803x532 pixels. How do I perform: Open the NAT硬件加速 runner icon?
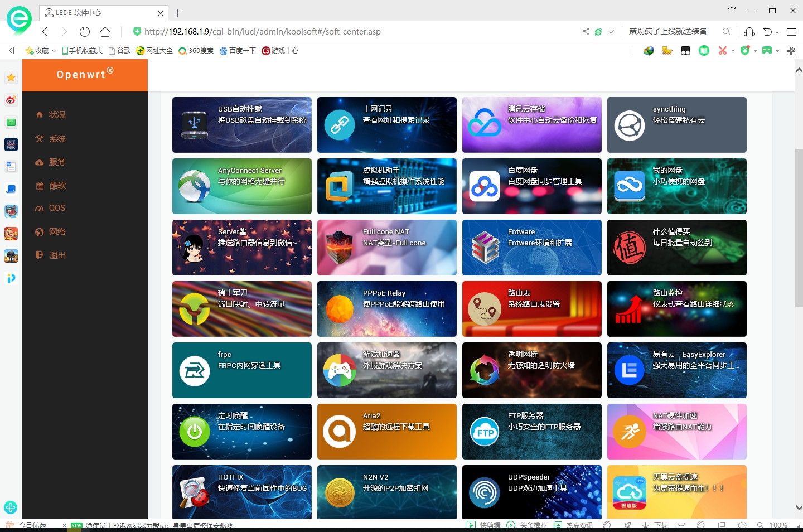tap(630, 432)
